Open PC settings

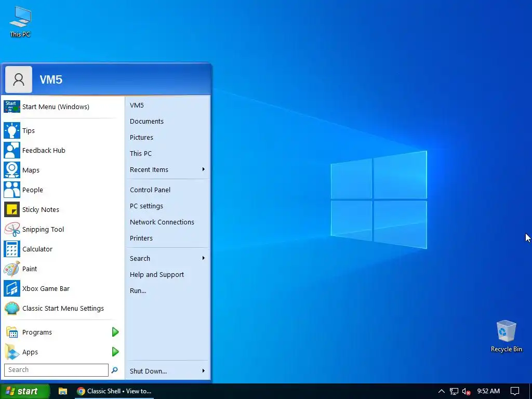click(168, 206)
